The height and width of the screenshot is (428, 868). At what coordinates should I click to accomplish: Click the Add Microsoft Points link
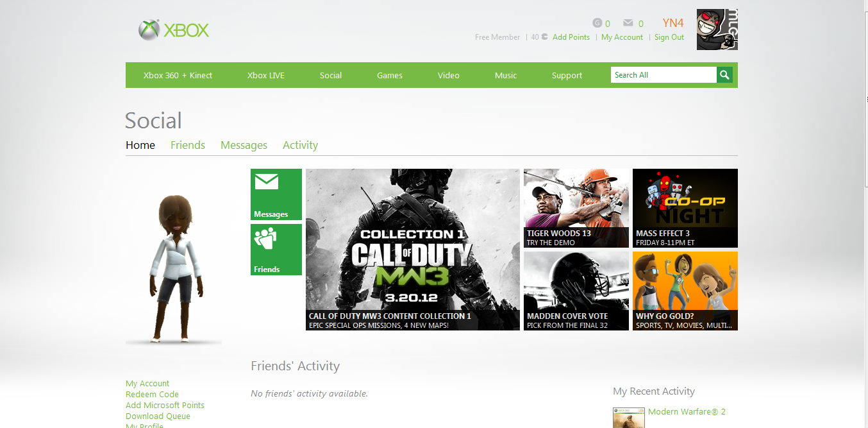click(165, 406)
